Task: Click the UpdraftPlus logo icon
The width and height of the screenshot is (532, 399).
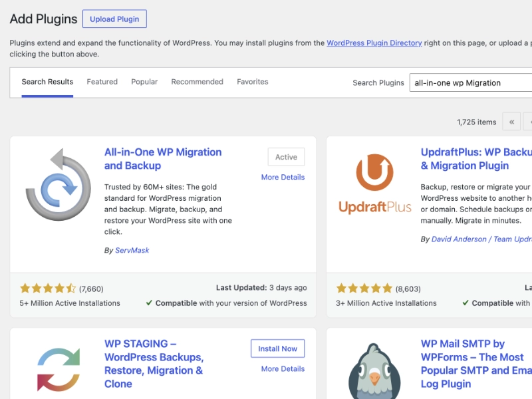Action: 375,184
